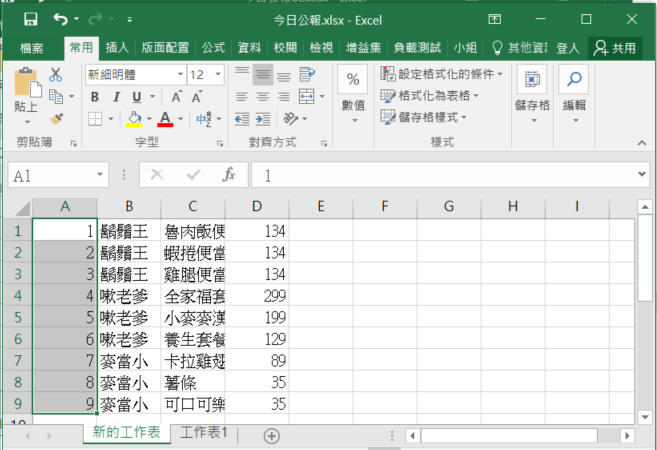Undo the last action
This screenshot has height=450, width=657.
[x=61, y=19]
